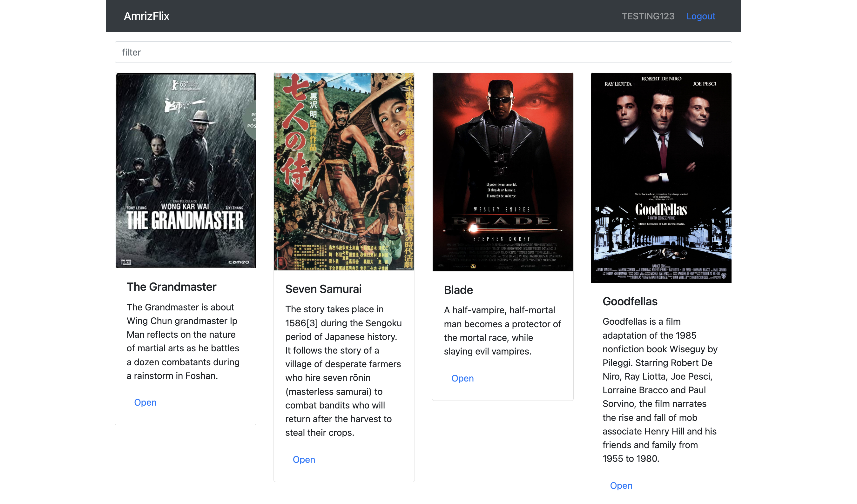Open the Seven Samurai movie card
This screenshot has height=504, width=857.
click(x=304, y=460)
